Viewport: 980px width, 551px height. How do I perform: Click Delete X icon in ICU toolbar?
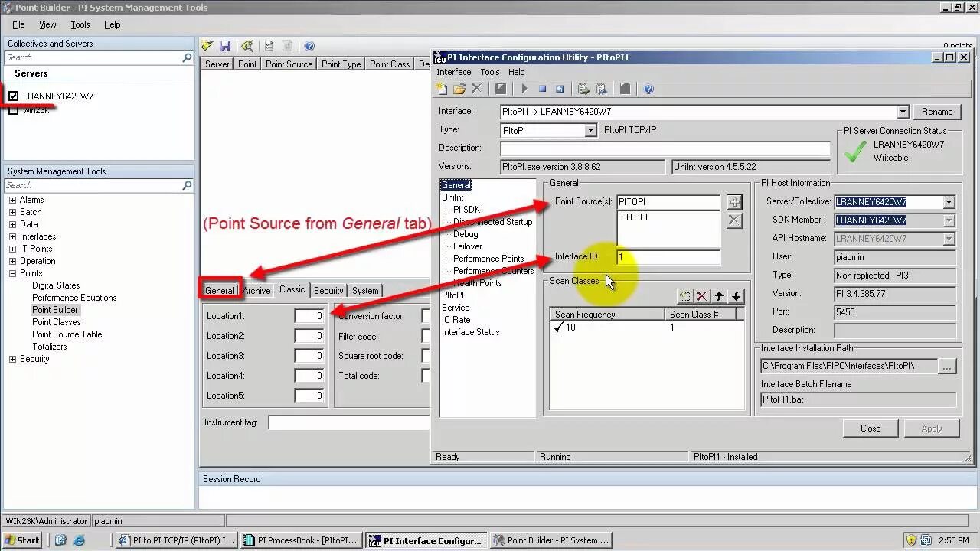pos(476,89)
